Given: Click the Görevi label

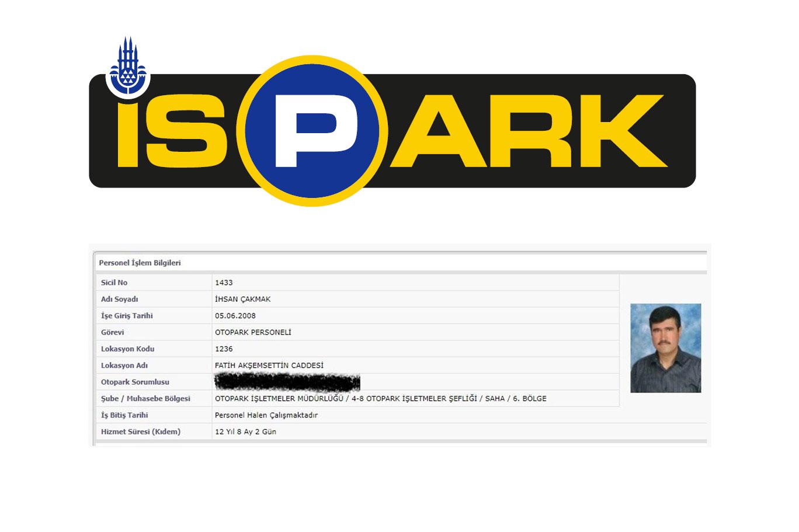Looking at the screenshot, I should coord(112,332).
